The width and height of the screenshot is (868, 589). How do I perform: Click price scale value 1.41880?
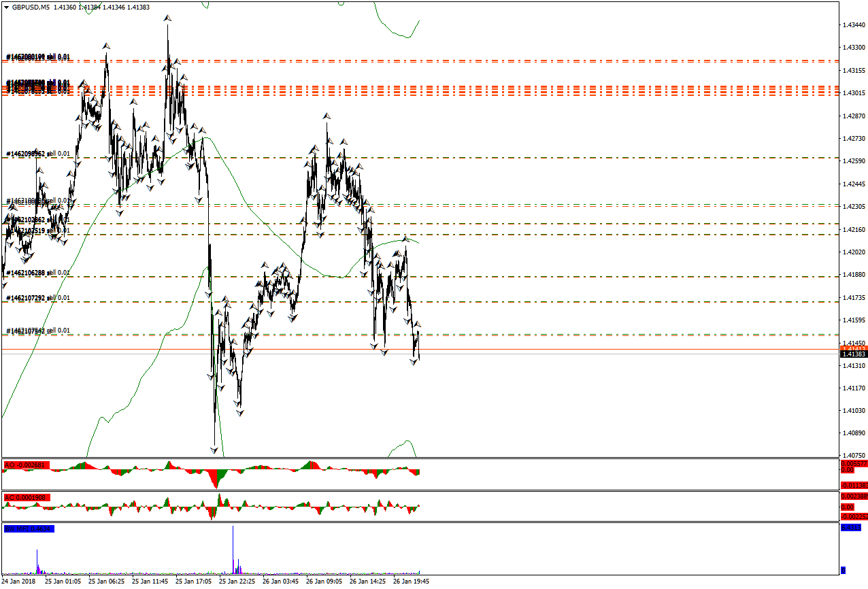tap(853, 274)
